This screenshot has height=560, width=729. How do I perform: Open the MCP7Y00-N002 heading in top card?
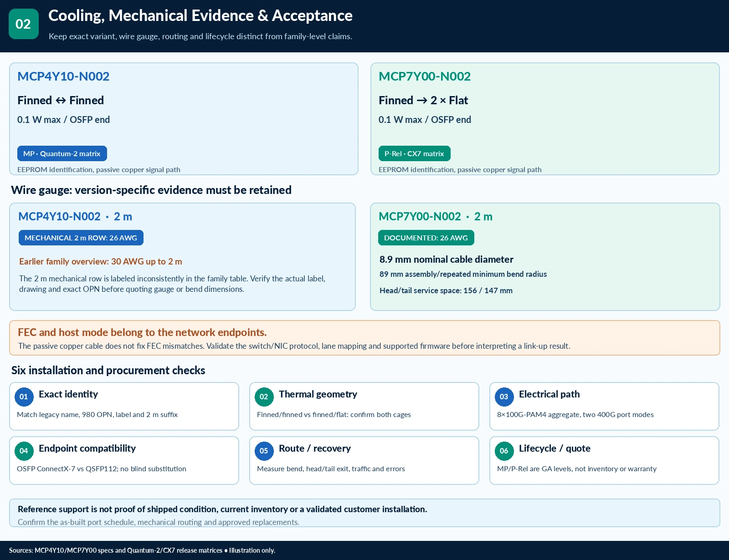coord(425,76)
